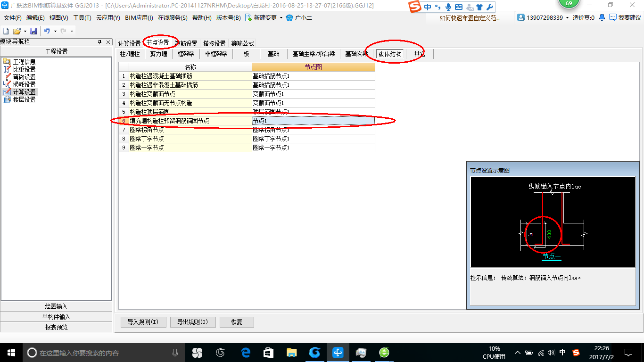Click the 我要建议 speech bubble icon
Screen dimensions: 644x362
tap(612, 17)
